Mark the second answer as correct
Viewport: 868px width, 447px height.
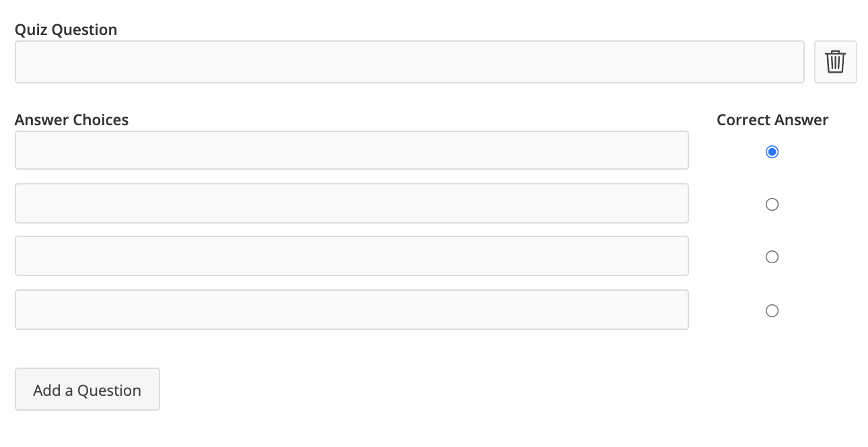[772, 205]
